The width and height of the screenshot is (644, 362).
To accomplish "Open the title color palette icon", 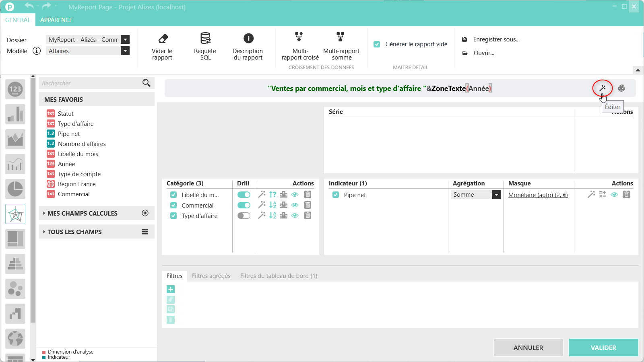I will click(621, 88).
